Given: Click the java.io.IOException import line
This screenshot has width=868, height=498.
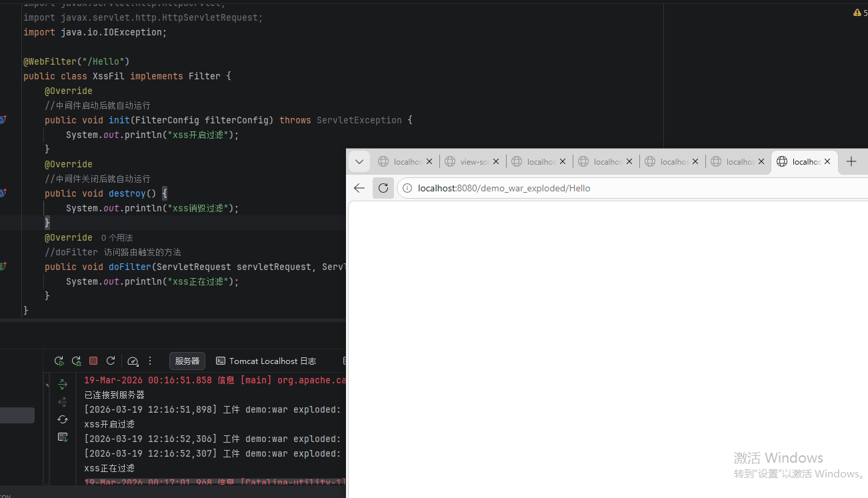Looking at the screenshot, I should pyautogui.click(x=95, y=32).
